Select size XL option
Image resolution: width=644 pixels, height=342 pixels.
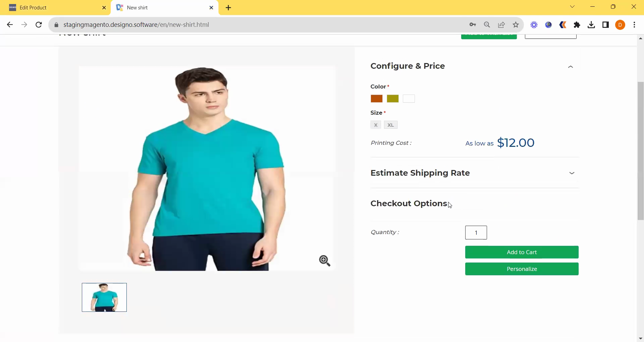click(x=390, y=125)
